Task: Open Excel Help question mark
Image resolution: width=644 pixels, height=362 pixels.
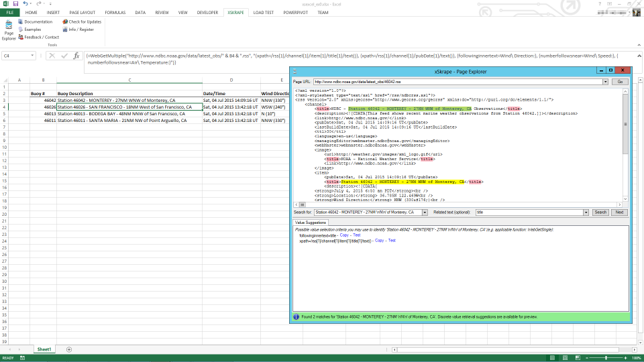Action: click(x=600, y=4)
